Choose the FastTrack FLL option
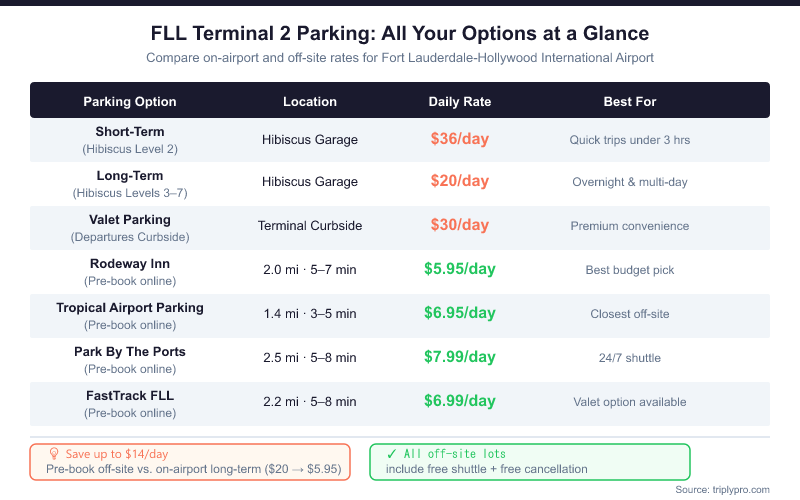This screenshot has height=500, width=800. [x=130, y=395]
